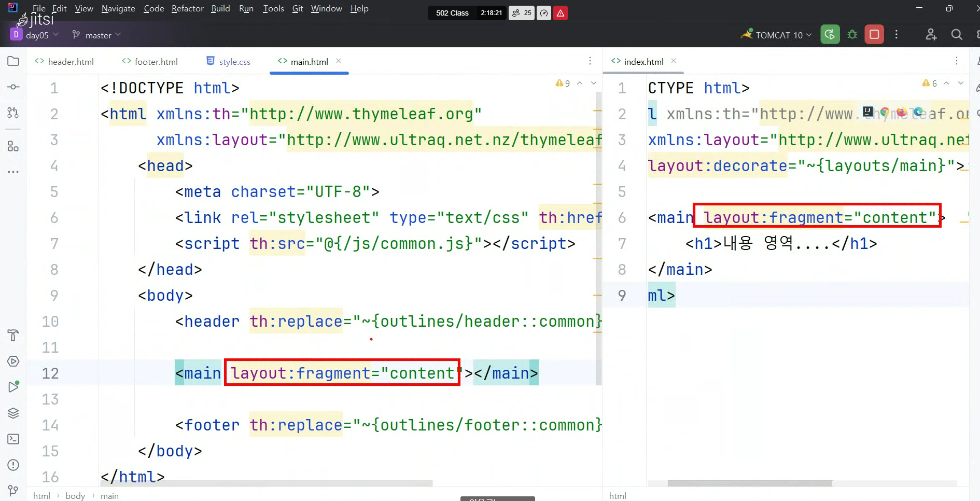Rerun the TOMCAT 10 configuration
The image size is (980, 501).
click(x=830, y=35)
